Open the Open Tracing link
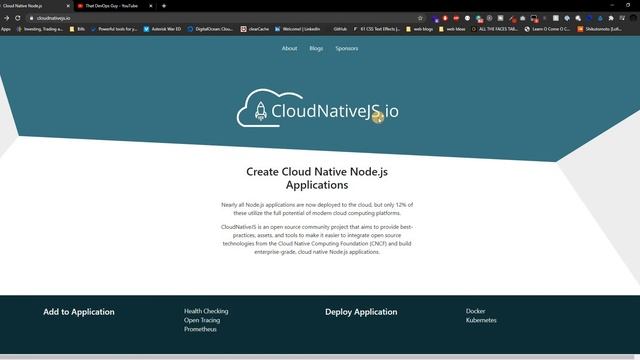Viewport: 640px width, 360px height. [x=202, y=320]
